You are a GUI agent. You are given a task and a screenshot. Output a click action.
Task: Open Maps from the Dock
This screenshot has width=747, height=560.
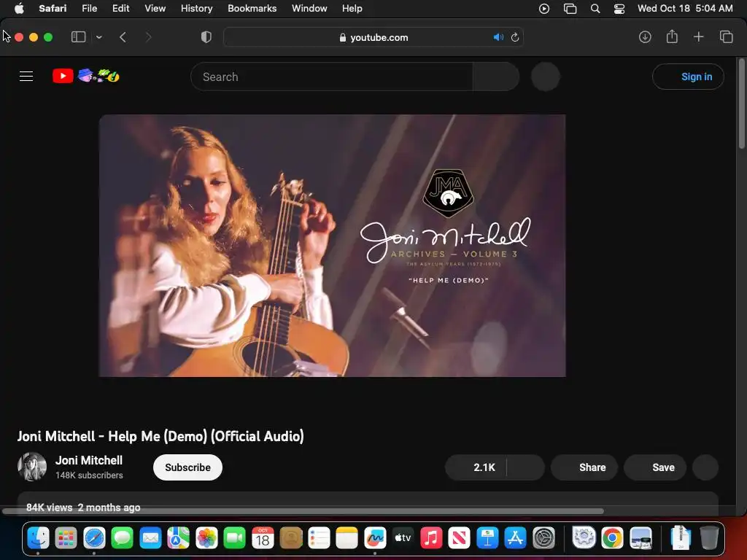click(x=178, y=539)
